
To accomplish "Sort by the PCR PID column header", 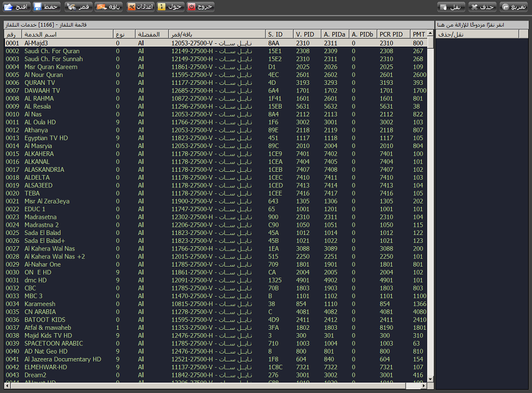I will tap(393, 34).
